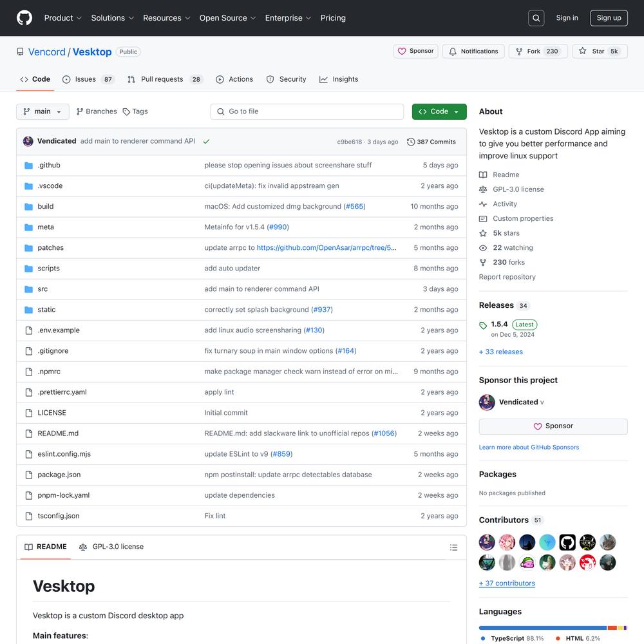The image size is (644, 644).
Task: Open the package.json file
Action: point(59,475)
